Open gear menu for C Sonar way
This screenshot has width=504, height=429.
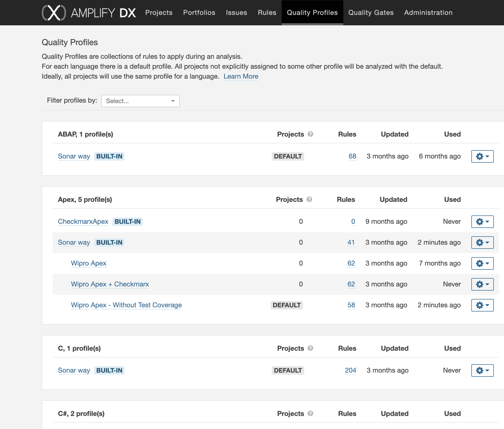point(482,371)
